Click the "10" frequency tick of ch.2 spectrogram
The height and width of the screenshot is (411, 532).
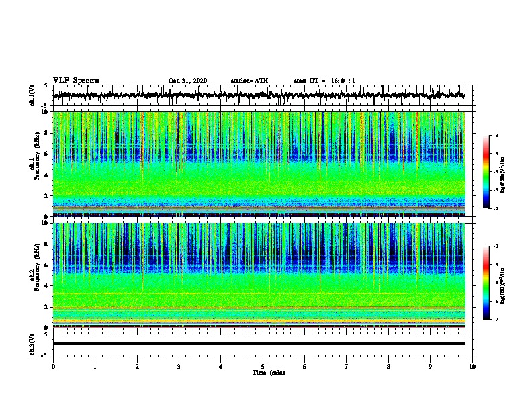coord(46,223)
